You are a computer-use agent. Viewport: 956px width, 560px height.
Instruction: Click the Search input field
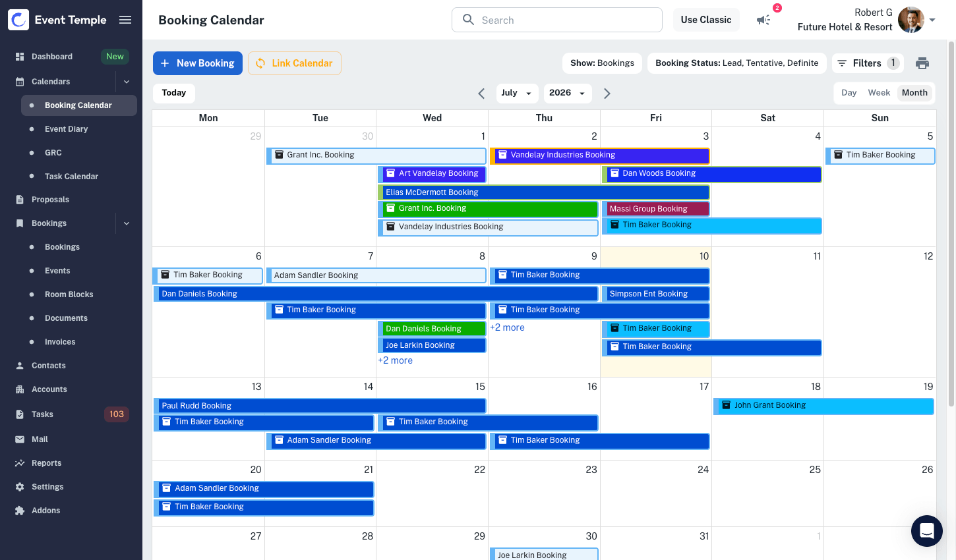557,20
